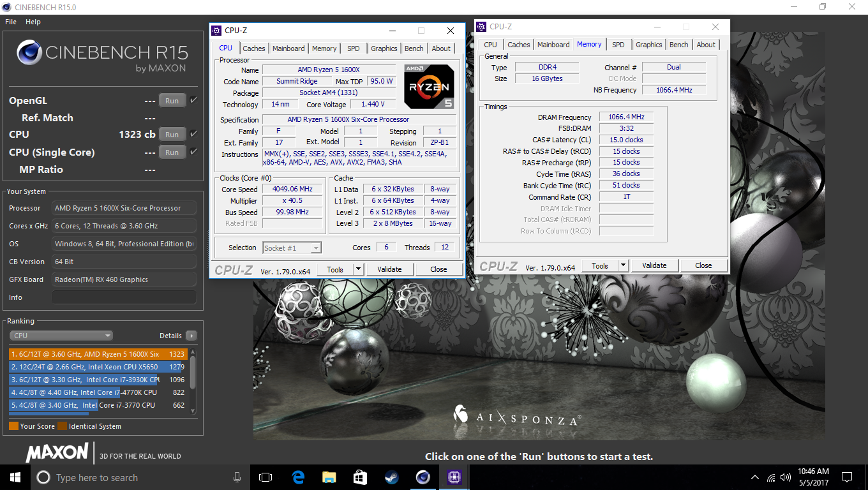Open the Windows Start menu

click(x=15, y=477)
